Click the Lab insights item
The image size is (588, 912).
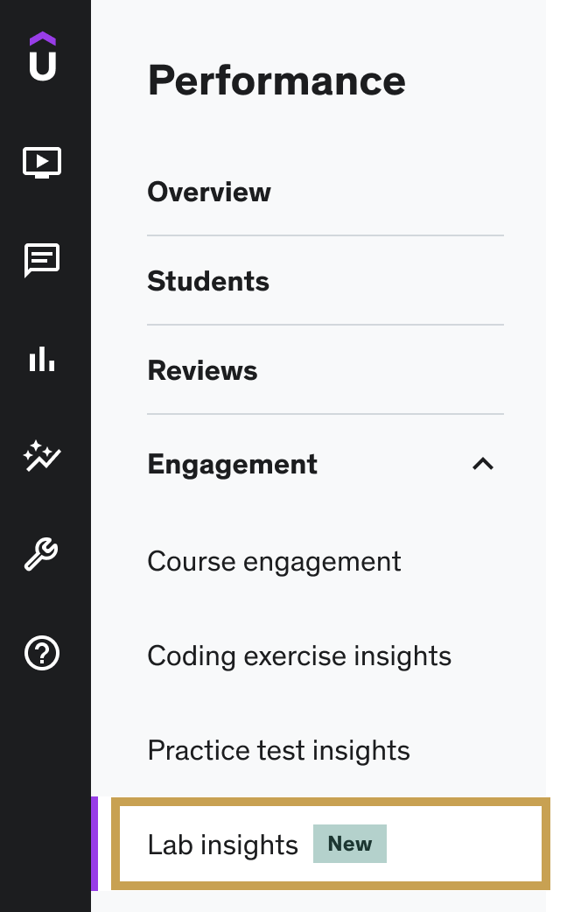[x=223, y=845]
